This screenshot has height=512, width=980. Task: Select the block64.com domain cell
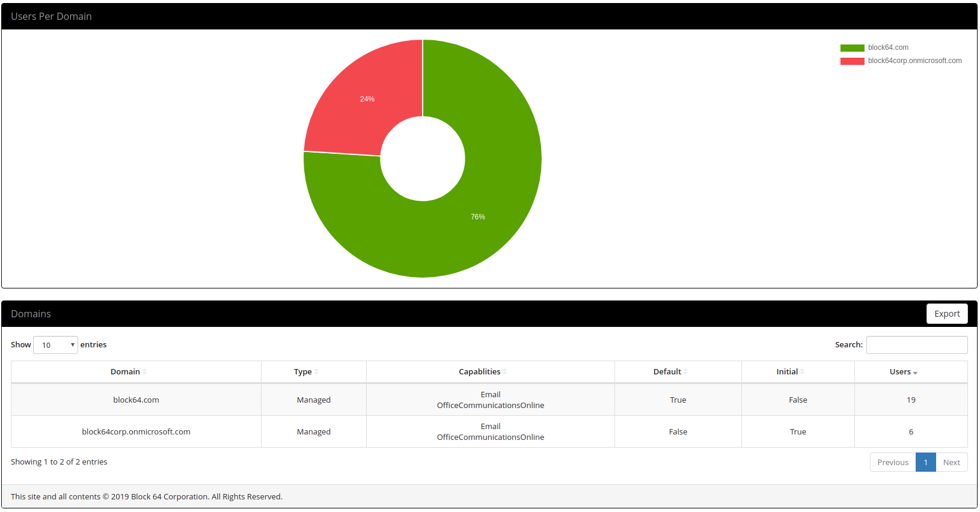tap(136, 400)
